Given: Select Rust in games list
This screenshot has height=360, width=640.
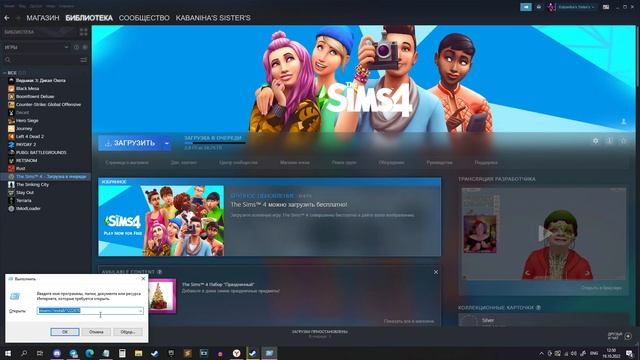Looking at the screenshot, I should pos(20,169).
